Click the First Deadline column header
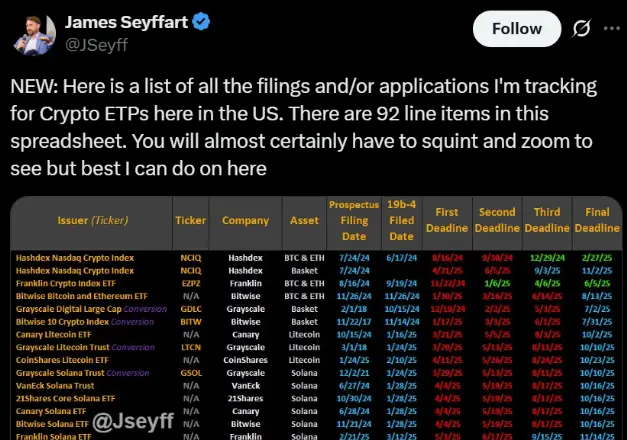The height and width of the screenshot is (440, 627). click(447, 220)
